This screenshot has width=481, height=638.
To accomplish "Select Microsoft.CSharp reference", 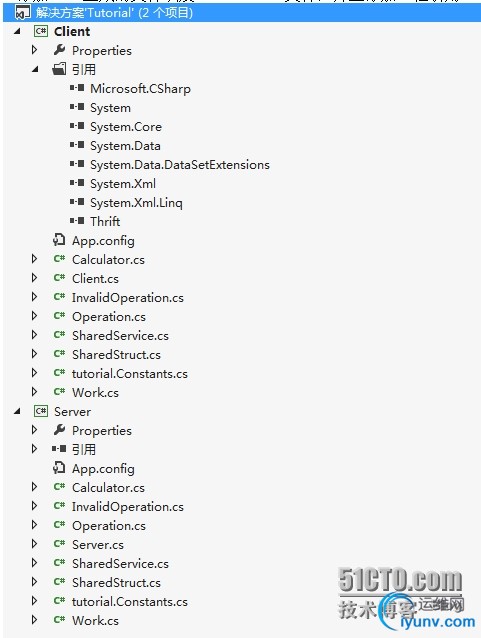I will 140,88.
